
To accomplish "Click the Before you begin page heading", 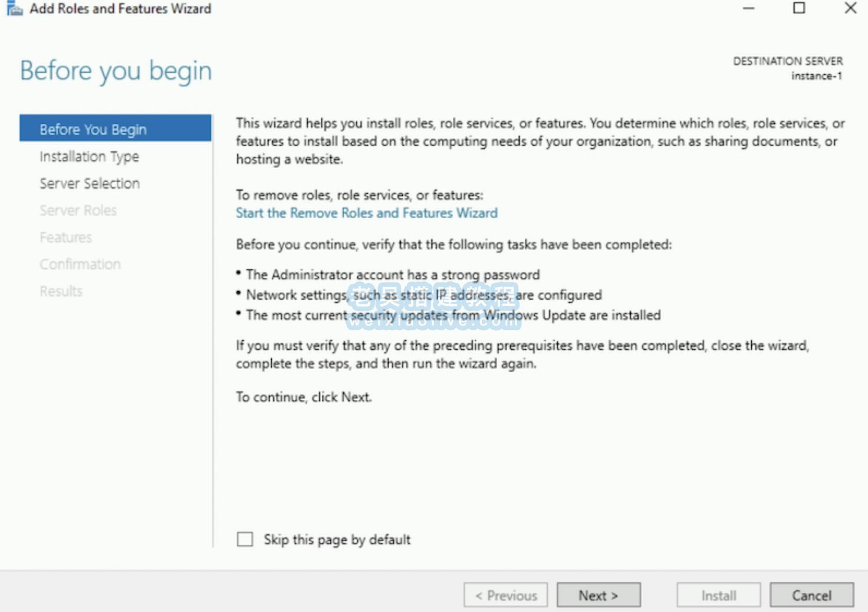I will (x=116, y=71).
